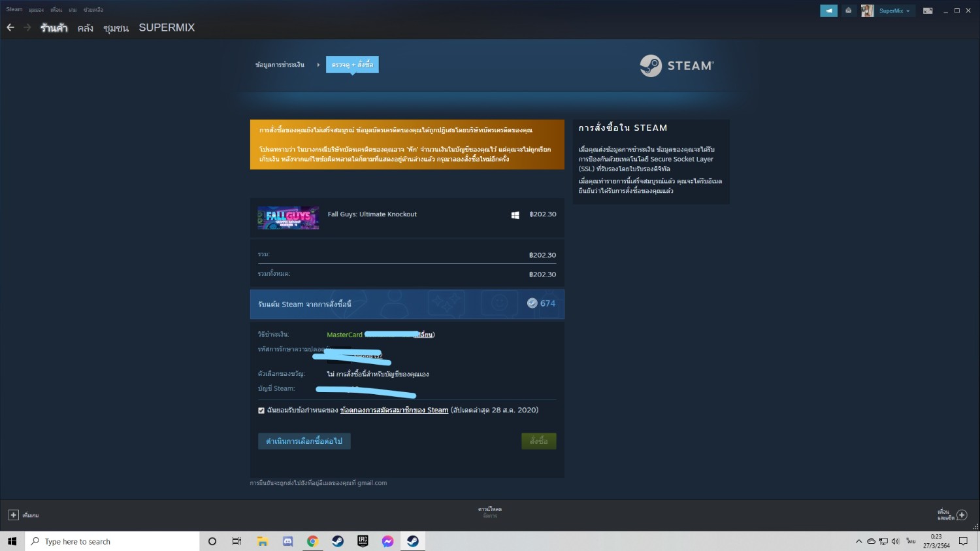
Task: Click the active Steam taskbar icon
Action: coord(413,541)
